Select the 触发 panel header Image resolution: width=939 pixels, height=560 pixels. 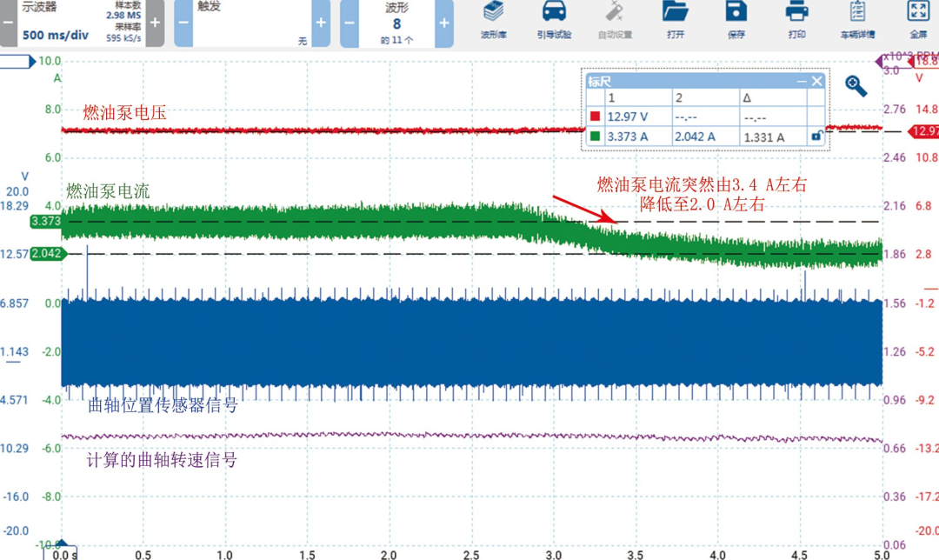pos(209,7)
